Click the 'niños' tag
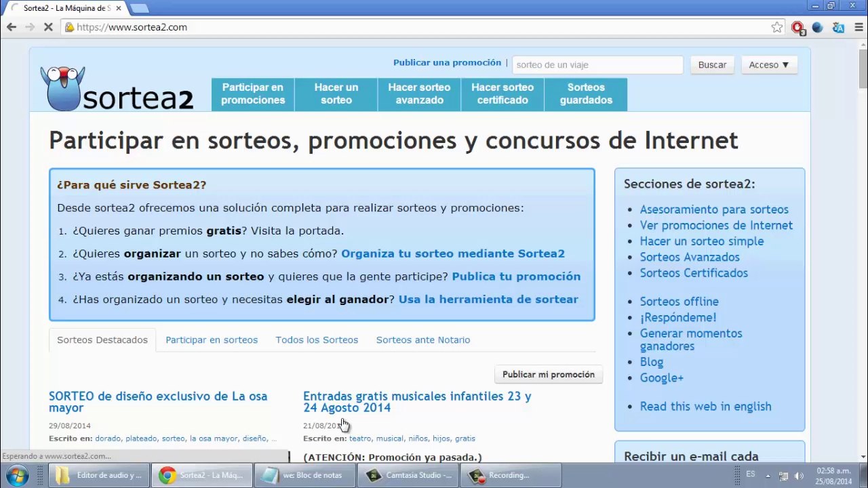Image resolution: width=868 pixels, height=488 pixels. (418, 439)
